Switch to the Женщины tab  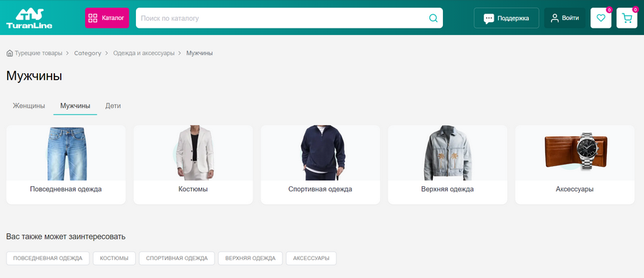tap(29, 106)
